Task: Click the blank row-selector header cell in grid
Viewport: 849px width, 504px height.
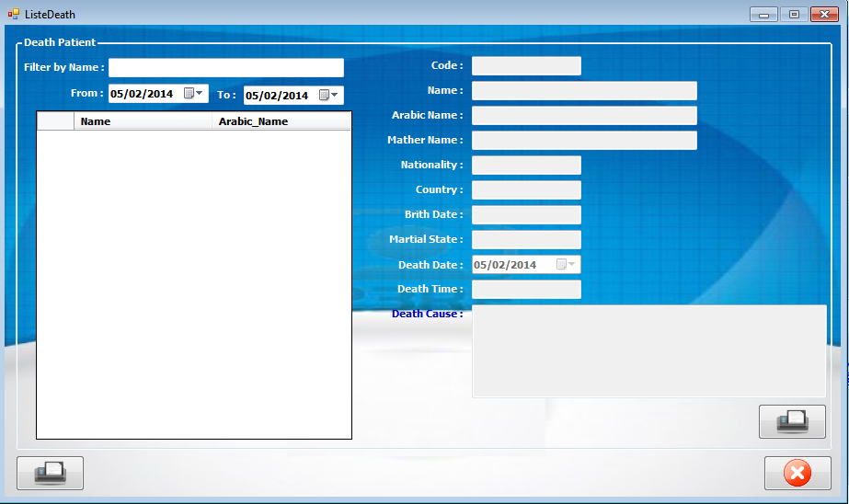Action: [x=55, y=121]
